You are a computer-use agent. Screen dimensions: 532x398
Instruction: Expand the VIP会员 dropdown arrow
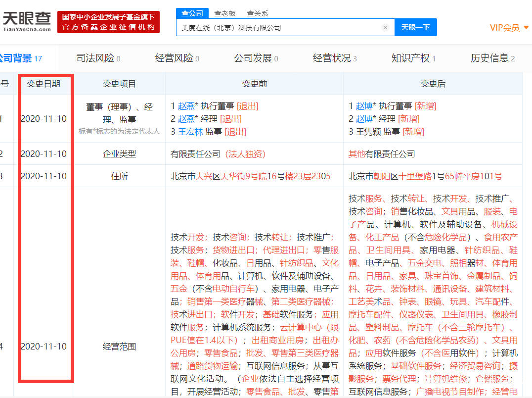[x=526, y=28]
